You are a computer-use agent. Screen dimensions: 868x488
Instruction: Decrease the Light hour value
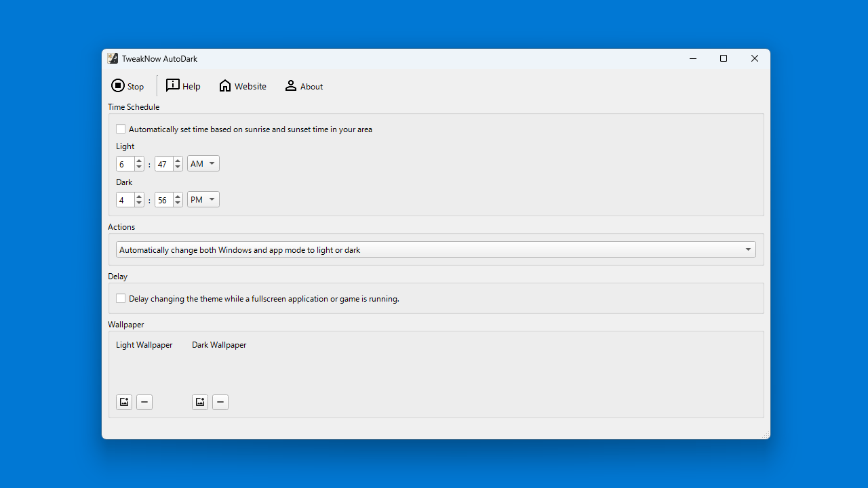[139, 167]
